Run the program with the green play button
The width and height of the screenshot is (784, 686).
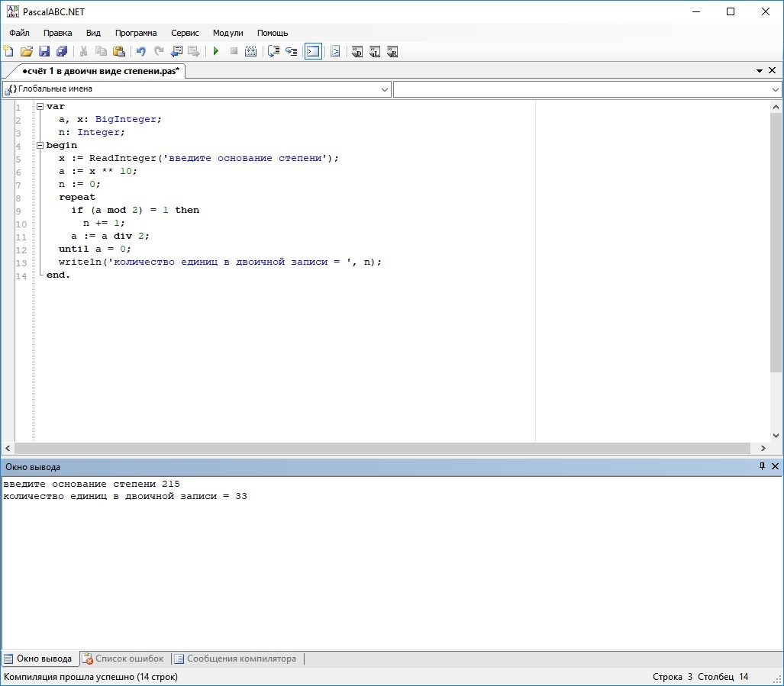click(x=216, y=52)
